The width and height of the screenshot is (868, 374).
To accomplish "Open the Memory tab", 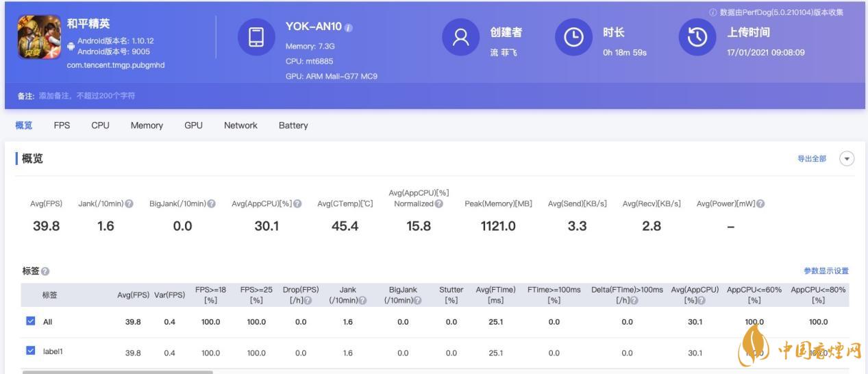I will click(147, 125).
